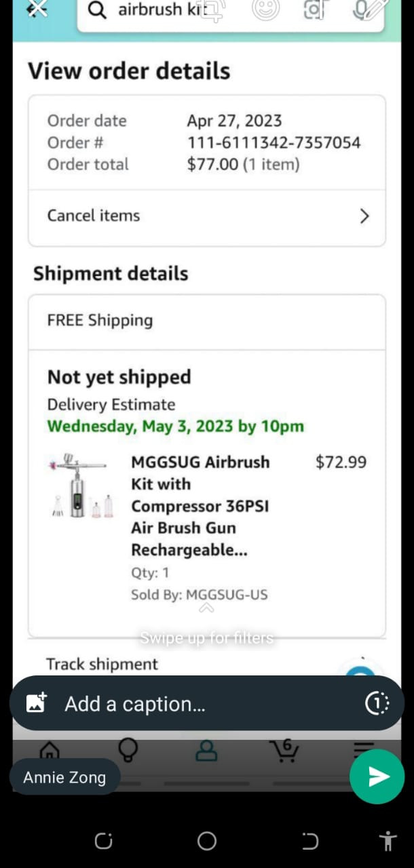Image resolution: width=414 pixels, height=868 pixels.
Task: Select the pen drawing tool
Action: coord(371,9)
